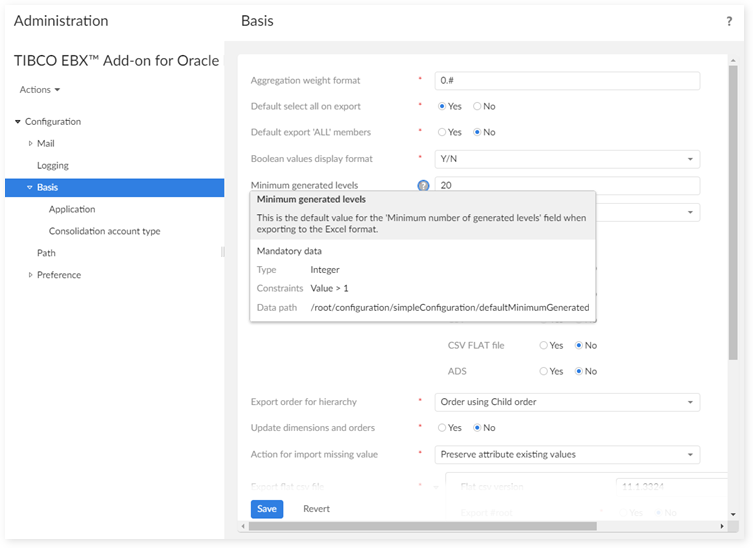Click the Minimum generated levels info icon

423,186
